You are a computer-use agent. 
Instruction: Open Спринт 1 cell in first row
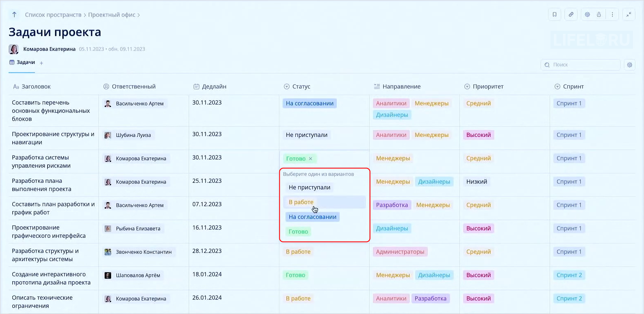[569, 103]
